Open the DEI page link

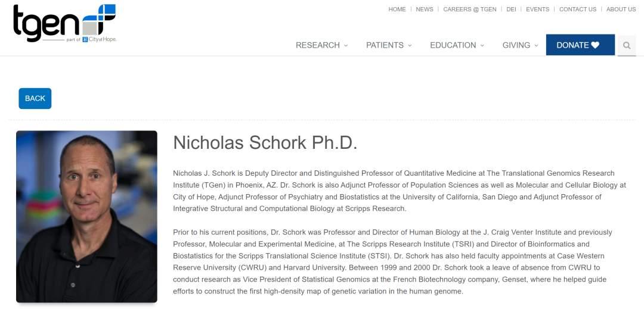tap(511, 10)
